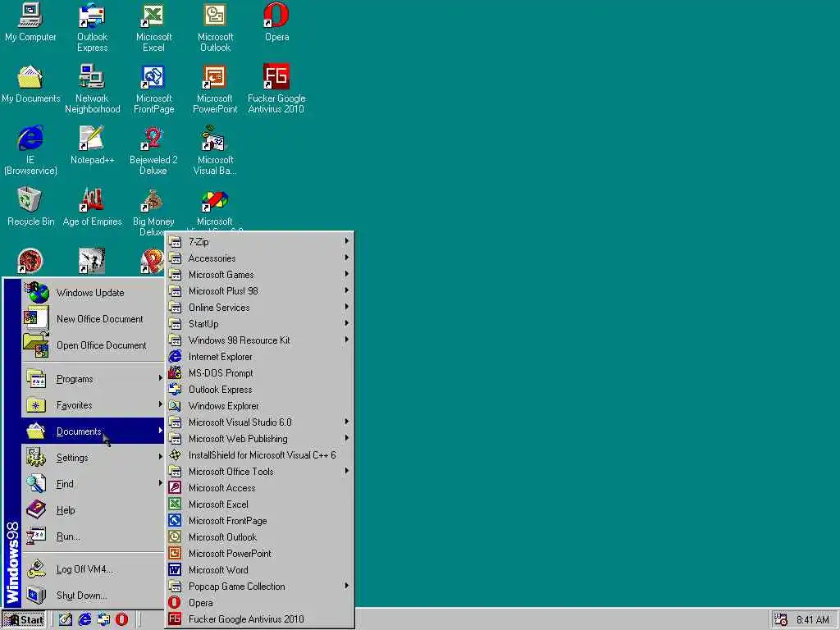
Task: Launch Opera from Programs menu
Action: (x=260, y=603)
